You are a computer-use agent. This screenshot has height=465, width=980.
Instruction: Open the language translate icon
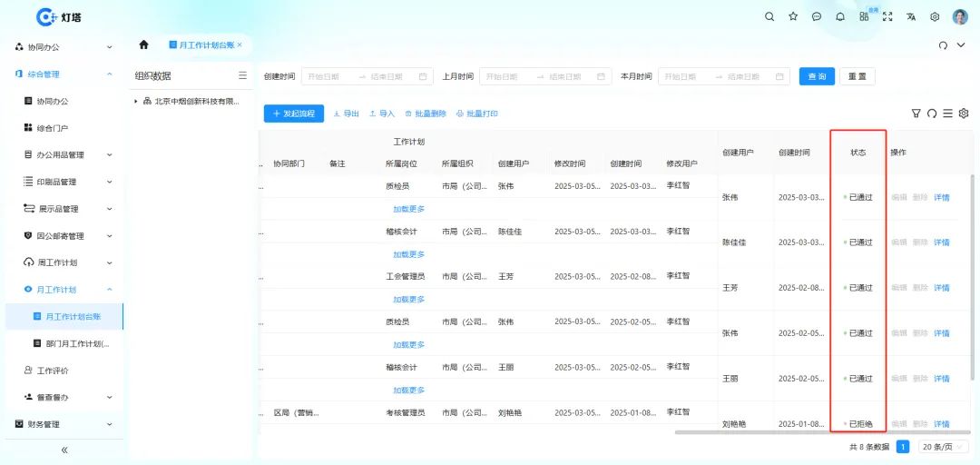tap(911, 17)
